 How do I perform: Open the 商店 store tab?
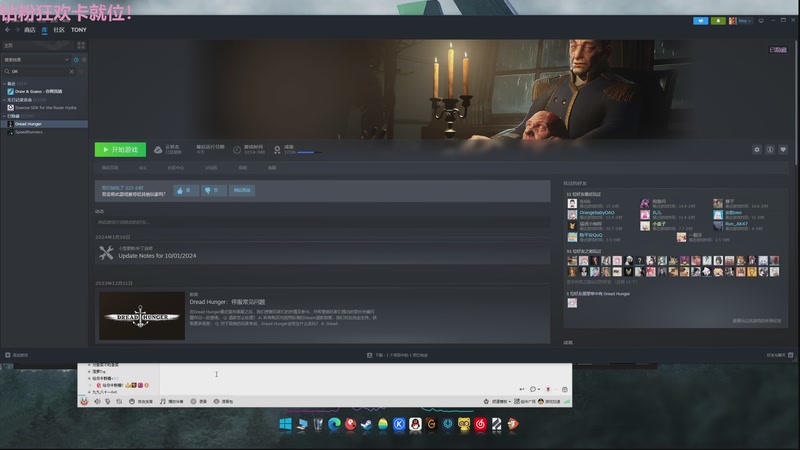point(30,30)
